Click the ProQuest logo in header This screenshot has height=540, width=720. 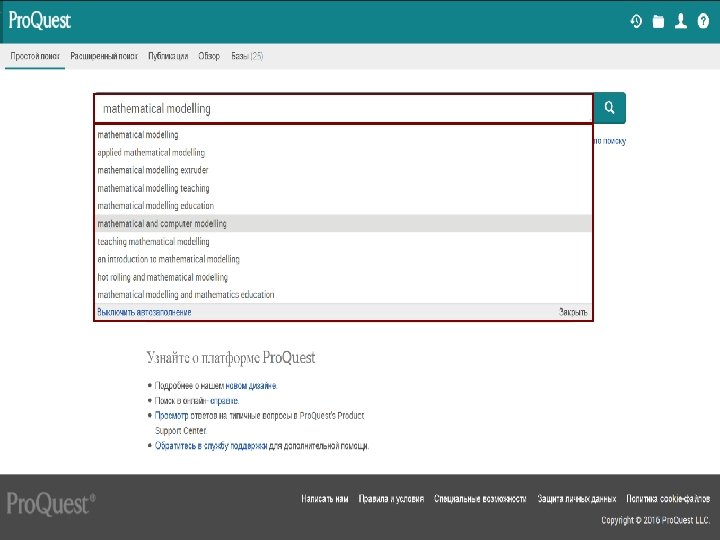click(39, 21)
